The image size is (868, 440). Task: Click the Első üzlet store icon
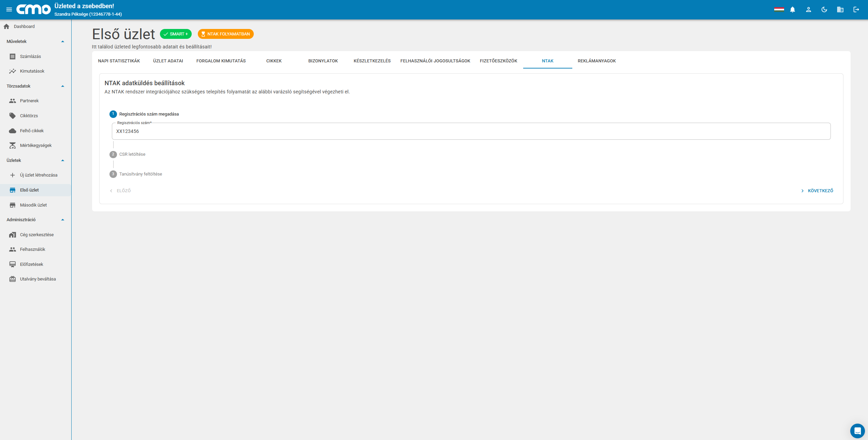13,190
